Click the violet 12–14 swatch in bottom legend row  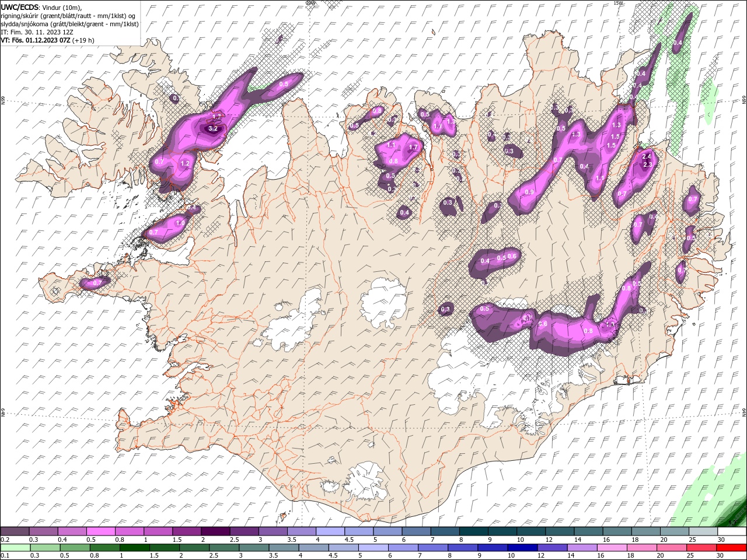click(x=553, y=548)
